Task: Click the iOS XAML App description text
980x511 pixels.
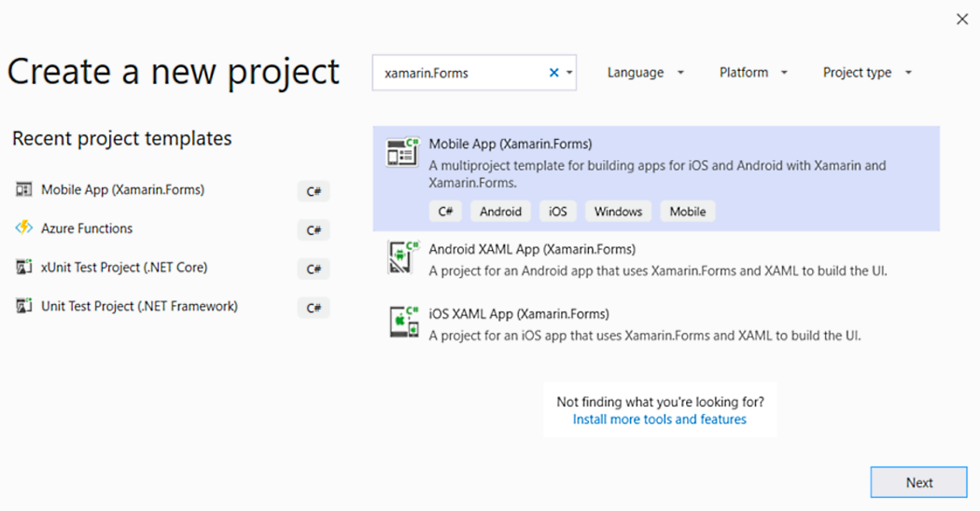Action: coord(644,336)
